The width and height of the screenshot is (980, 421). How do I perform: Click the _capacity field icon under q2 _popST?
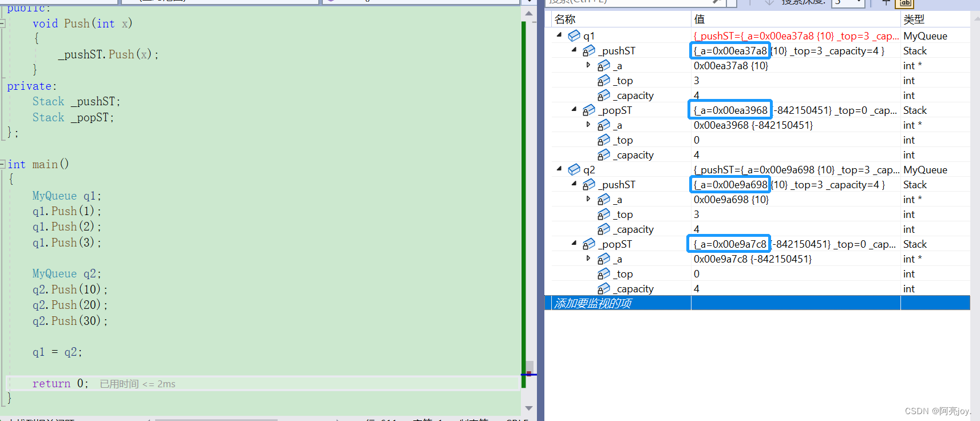click(x=604, y=289)
